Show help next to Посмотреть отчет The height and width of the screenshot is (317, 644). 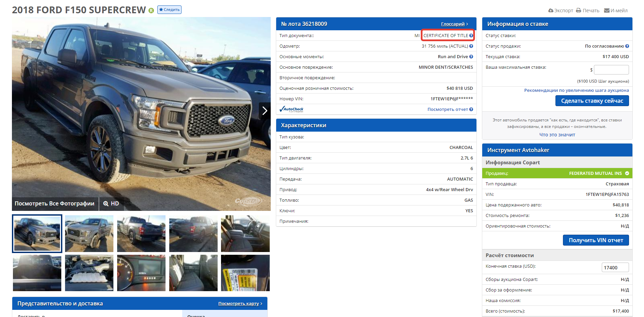coord(471,109)
